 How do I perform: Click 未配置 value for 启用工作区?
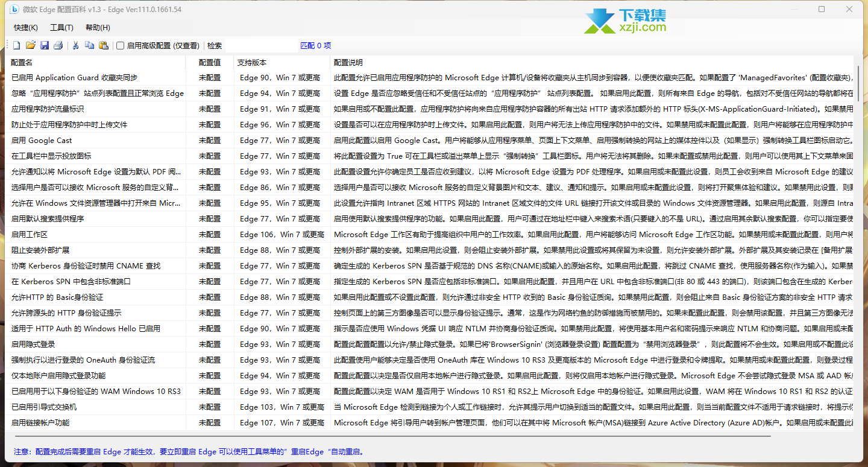[210, 234]
